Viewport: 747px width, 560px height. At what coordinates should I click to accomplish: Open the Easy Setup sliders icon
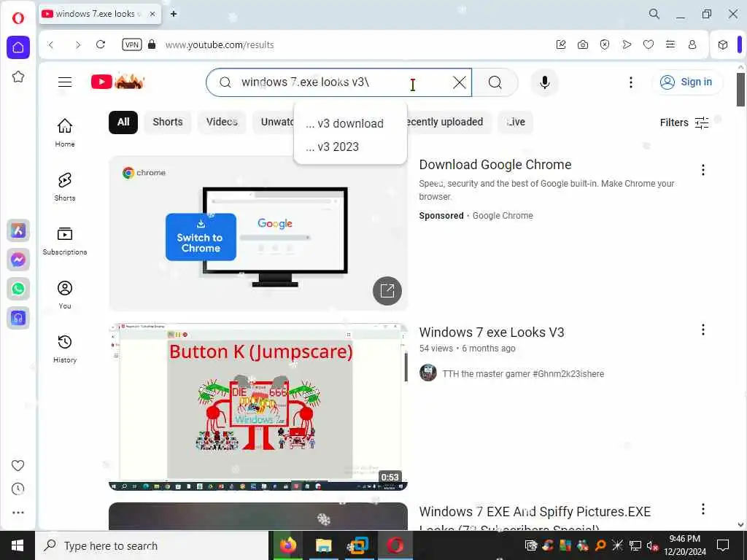(x=670, y=44)
